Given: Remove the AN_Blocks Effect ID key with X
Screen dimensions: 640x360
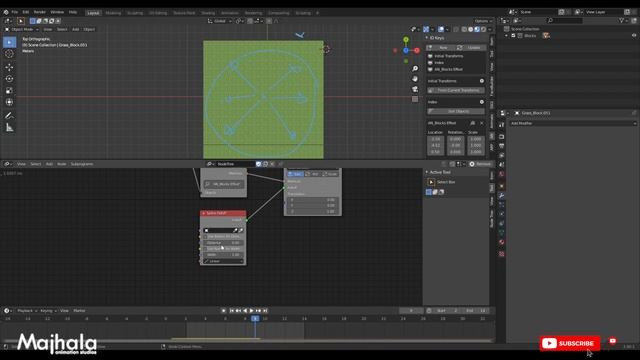Looking at the screenshot, I should coord(482,123).
